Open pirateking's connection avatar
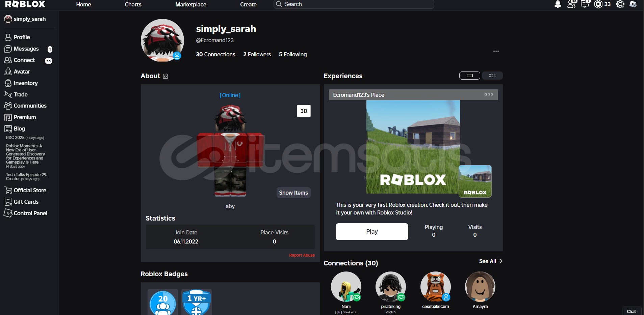Viewport: 644px width, 315px height. 391,287
